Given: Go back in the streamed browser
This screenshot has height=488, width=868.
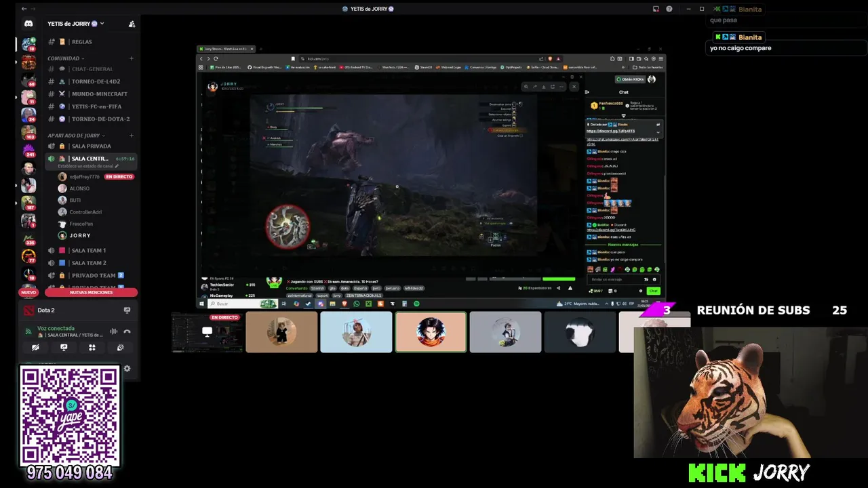Looking at the screenshot, I should tap(201, 59).
